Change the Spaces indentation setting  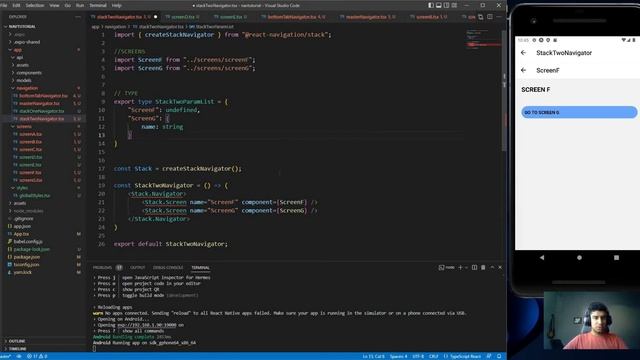[398, 356]
